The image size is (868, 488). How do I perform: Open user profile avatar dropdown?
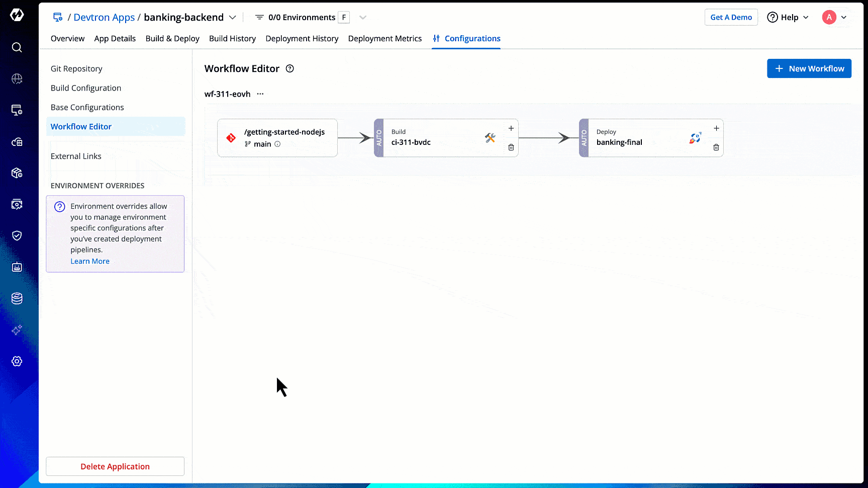click(834, 18)
